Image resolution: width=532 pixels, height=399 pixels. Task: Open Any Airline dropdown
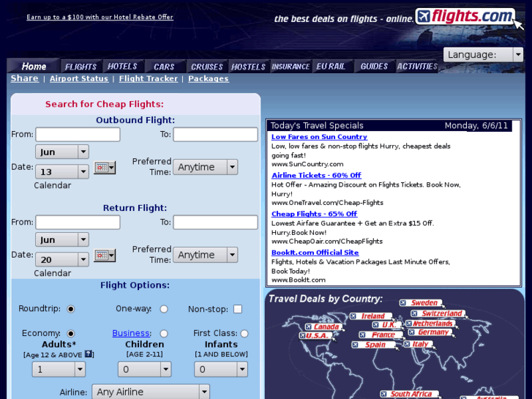point(151,392)
